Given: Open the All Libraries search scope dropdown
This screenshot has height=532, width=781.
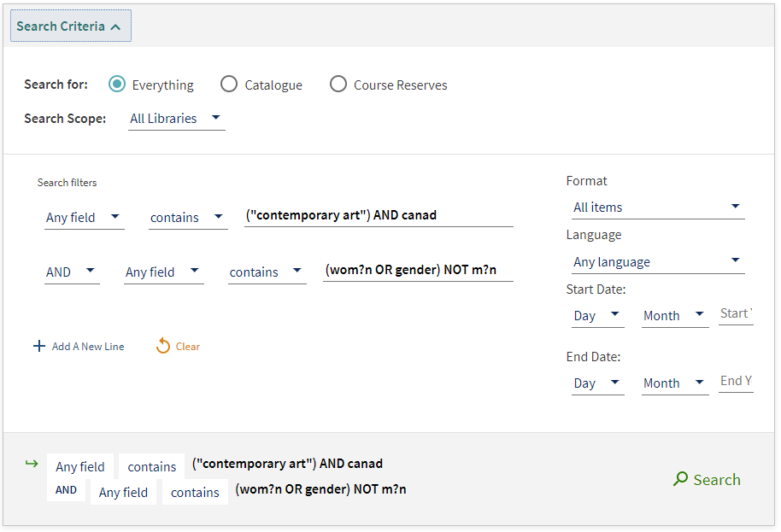Looking at the screenshot, I should tap(176, 119).
